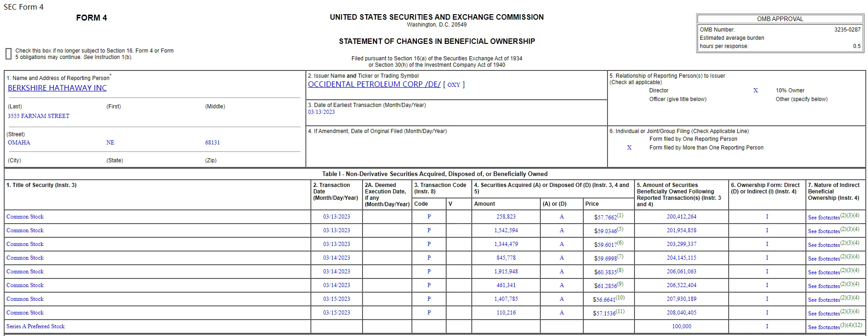
Task: Click footnote (1) next to price $57.7662
Action: (620, 215)
